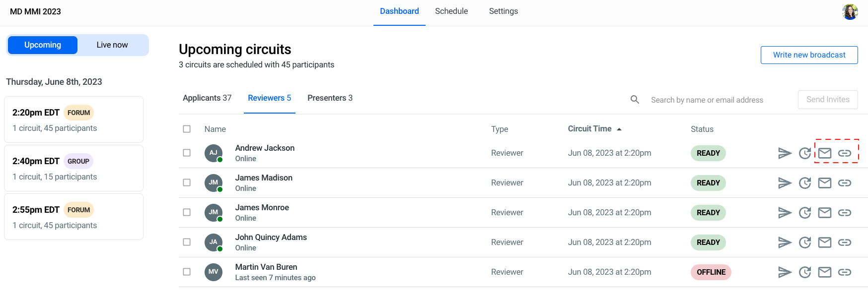Switch to the Live now view

[112, 45]
